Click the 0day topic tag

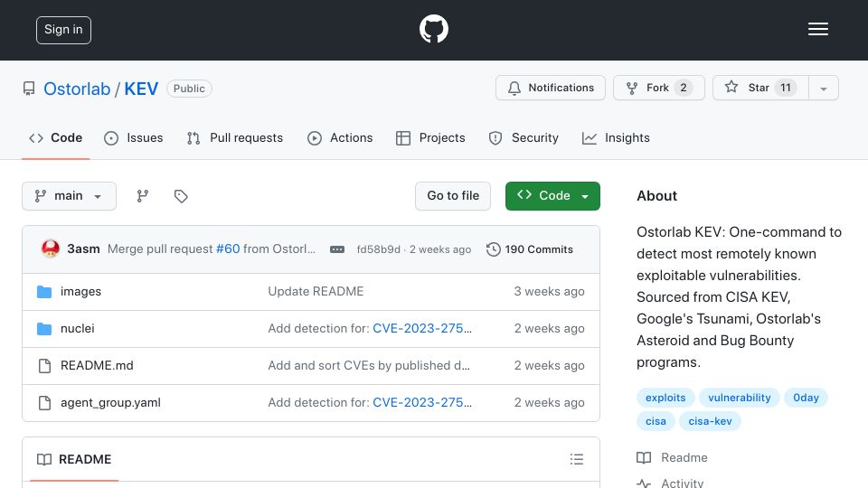tap(806, 398)
